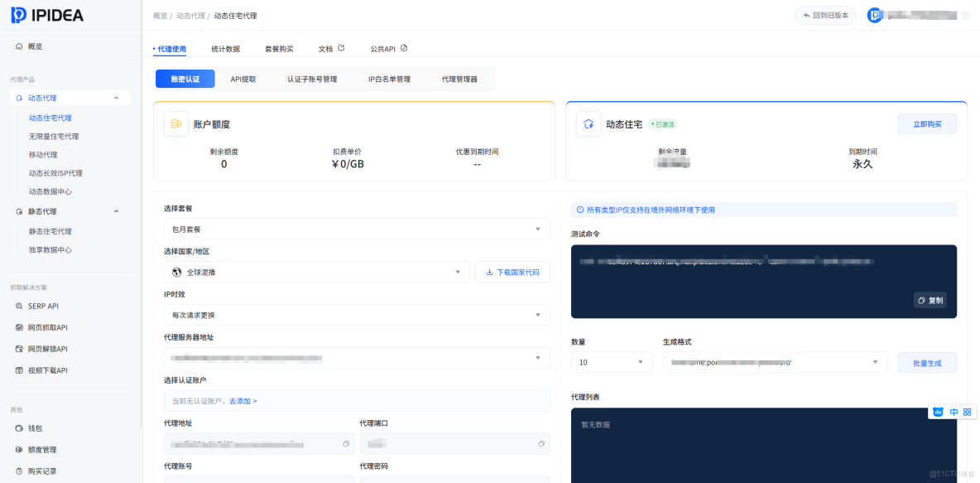This screenshot has width=980, height=483.
Task: Click the 网页抓取API sidebar icon
Action: [19, 328]
